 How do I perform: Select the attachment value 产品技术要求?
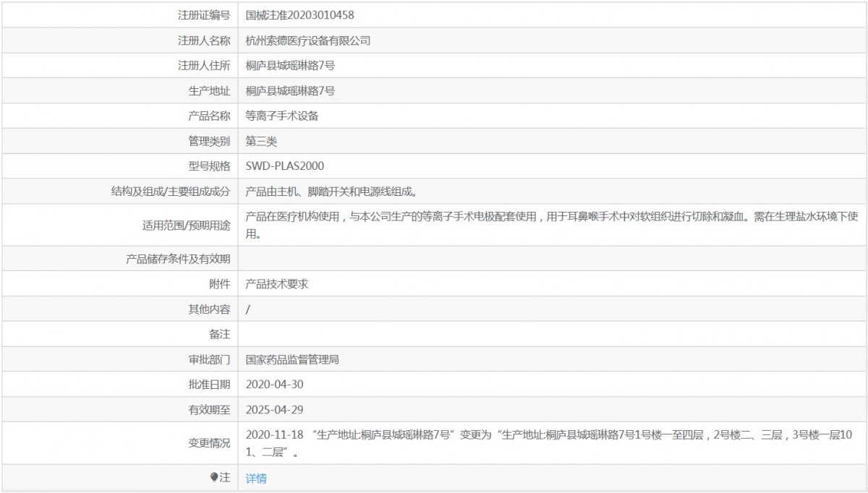point(277,284)
